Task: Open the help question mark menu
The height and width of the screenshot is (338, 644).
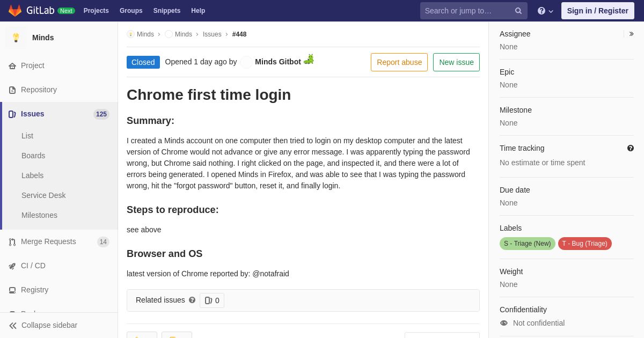Action: click(545, 11)
